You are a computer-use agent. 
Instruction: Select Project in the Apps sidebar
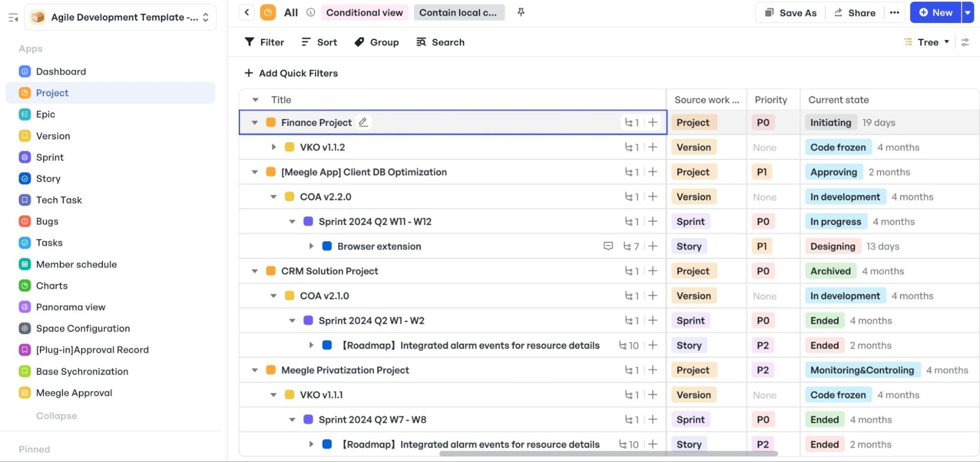(x=110, y=93)
